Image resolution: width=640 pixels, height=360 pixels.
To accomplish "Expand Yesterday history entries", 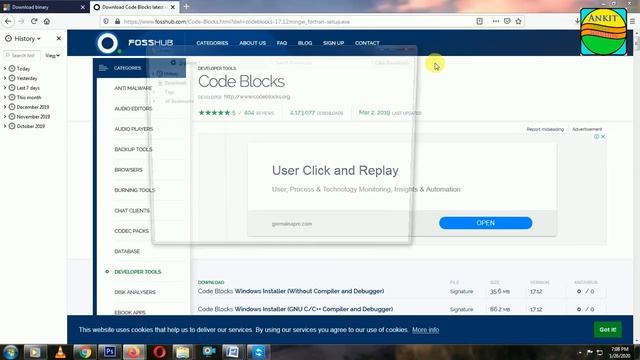I will pyautogui.click(x=5, y=78).
